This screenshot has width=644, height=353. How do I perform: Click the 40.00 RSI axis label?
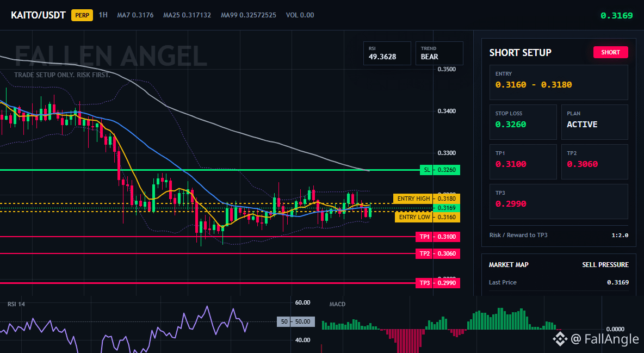pyautogui.click(x=303, y=340)
